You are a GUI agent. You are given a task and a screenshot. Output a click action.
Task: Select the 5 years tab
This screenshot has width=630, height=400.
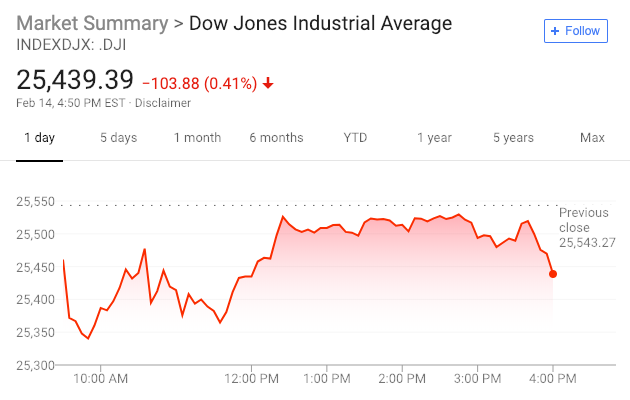(513, 138)
